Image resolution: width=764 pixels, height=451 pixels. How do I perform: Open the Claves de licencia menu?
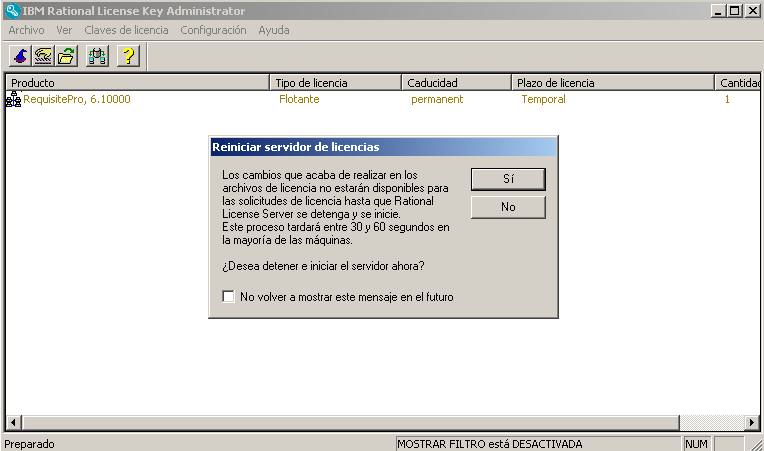[126, 30]
